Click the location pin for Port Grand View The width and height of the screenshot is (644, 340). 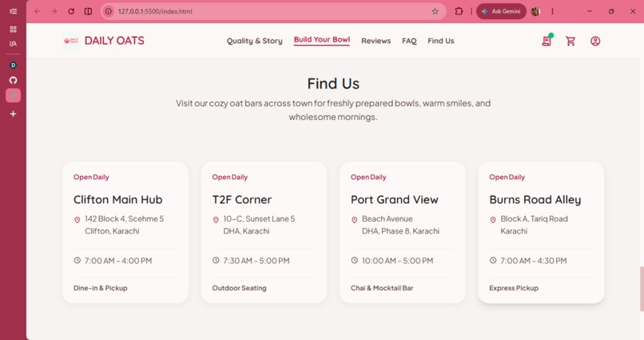355,220
